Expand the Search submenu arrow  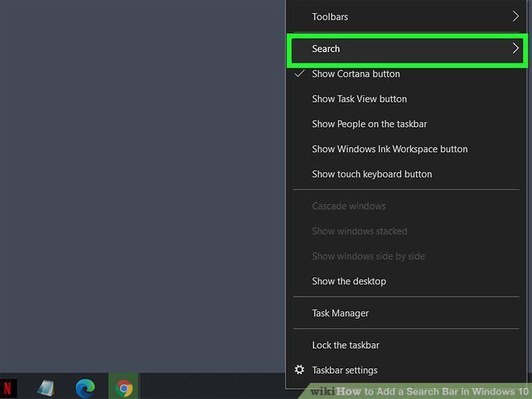515,48
